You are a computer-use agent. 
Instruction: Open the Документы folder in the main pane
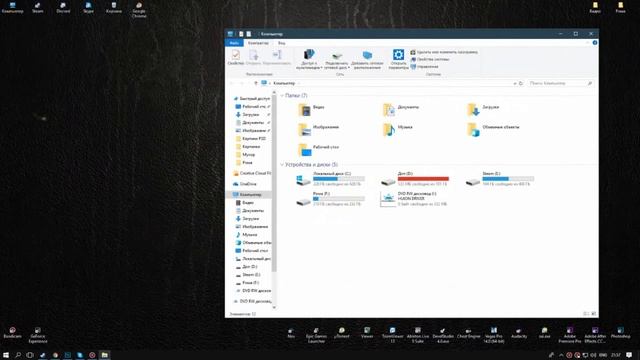401,109
